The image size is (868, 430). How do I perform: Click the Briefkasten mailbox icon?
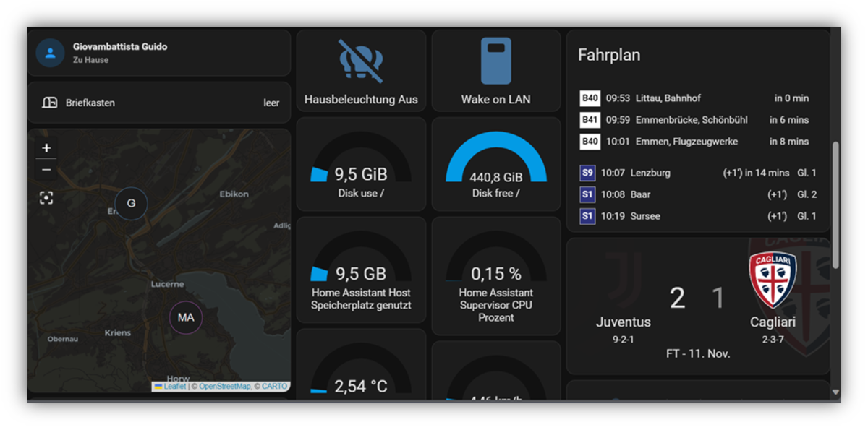[49, 103]
